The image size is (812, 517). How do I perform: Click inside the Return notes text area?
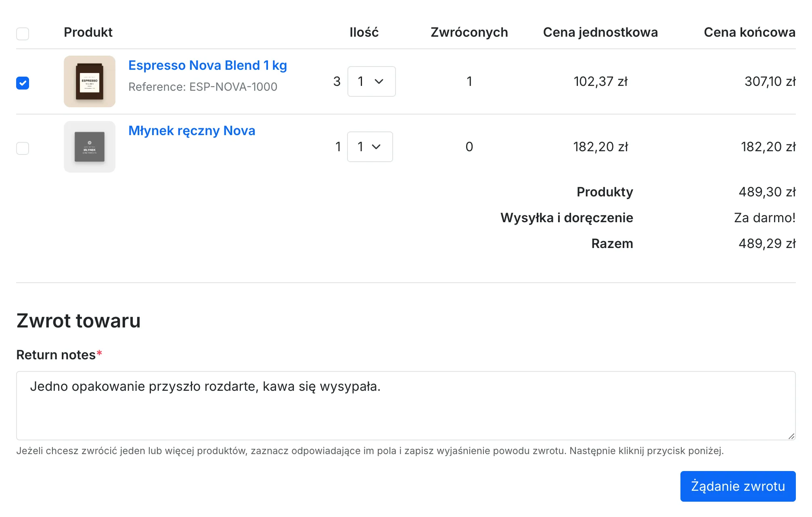coord(406,406)
